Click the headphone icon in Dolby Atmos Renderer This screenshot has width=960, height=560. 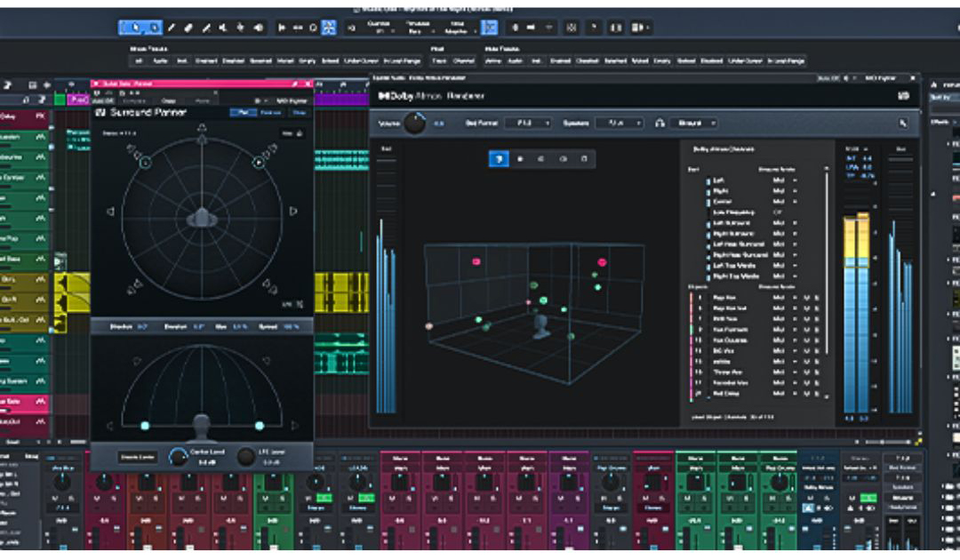pos(660,123)
